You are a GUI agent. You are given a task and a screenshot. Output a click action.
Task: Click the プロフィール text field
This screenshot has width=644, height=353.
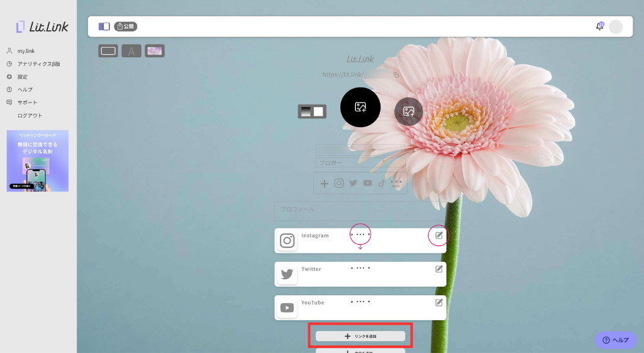click(360, 211)
